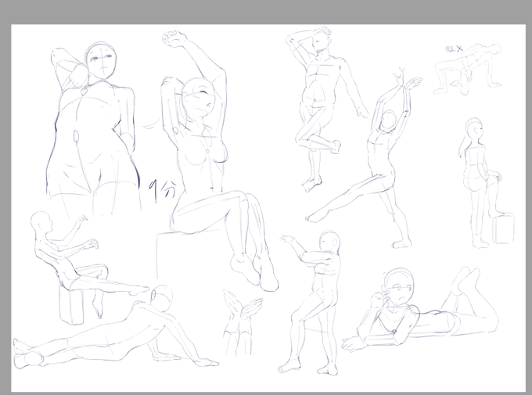
Task: Click the raised fist of the seated stretching figure
Action: 174,38
